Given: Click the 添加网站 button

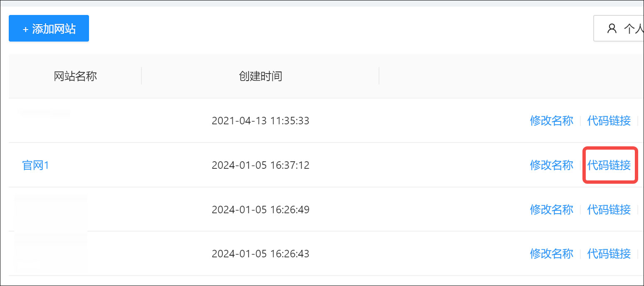Looking at the screenshot, I should tap(49, 29).
